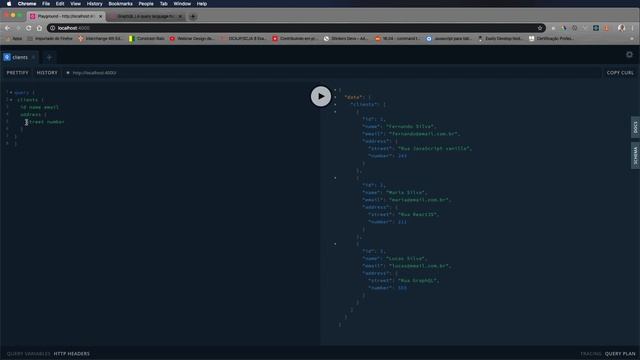Open the TRACING panel

591,353
